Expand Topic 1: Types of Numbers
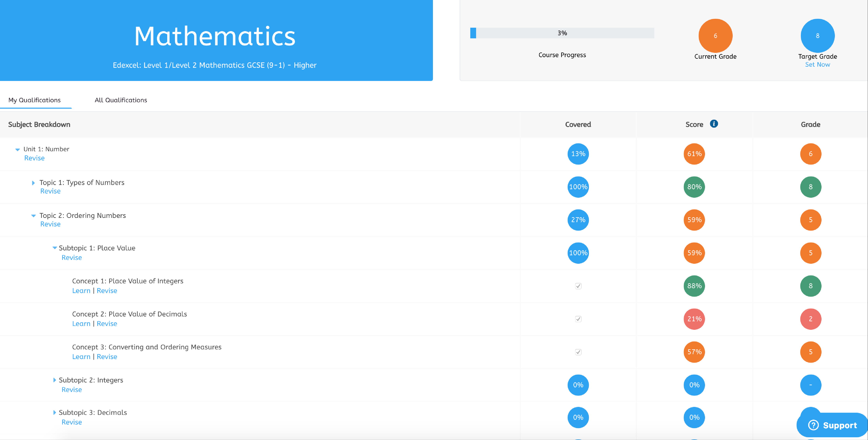 33,183
